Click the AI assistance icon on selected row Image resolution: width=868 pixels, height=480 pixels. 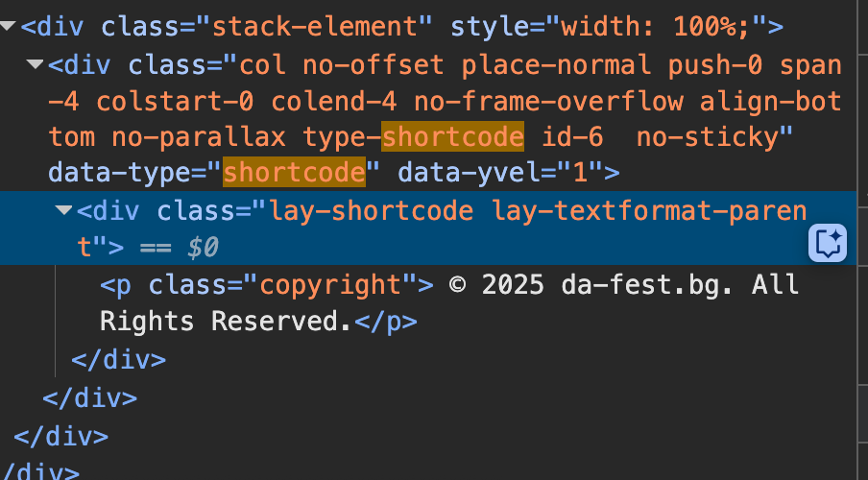pos(828,242)
